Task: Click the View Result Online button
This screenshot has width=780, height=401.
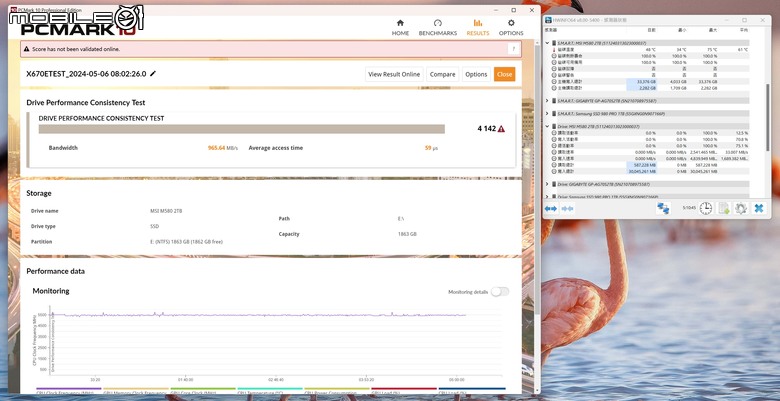Action: pos(394,74)
